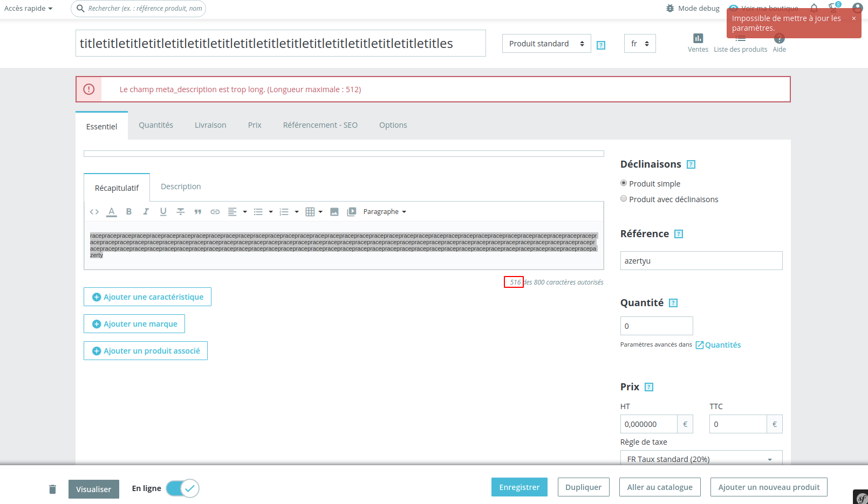Click help icon next to Déclinaisons

pyautogui.click(x=691, y=164)
